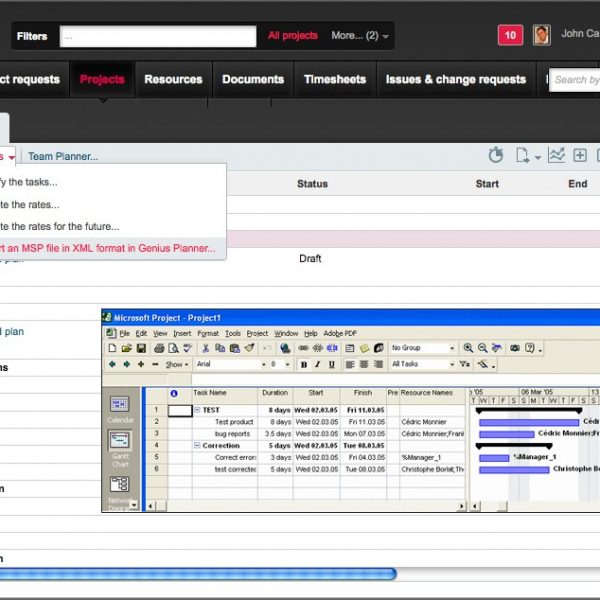600x600 pixels.
Task: Click Outdent left-arrow in Microsoft Project
Action: (112, 364)
